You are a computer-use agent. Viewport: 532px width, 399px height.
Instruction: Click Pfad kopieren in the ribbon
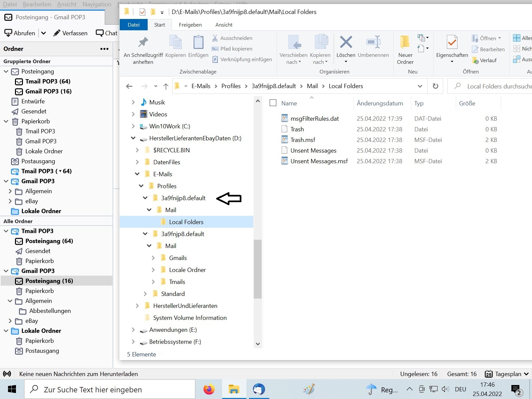point(236,49)
